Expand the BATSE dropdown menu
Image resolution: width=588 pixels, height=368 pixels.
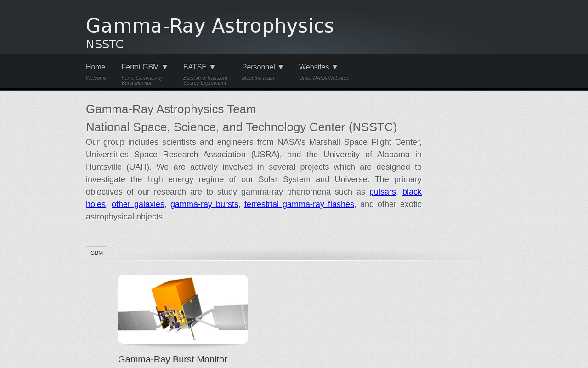click(199, 67)
